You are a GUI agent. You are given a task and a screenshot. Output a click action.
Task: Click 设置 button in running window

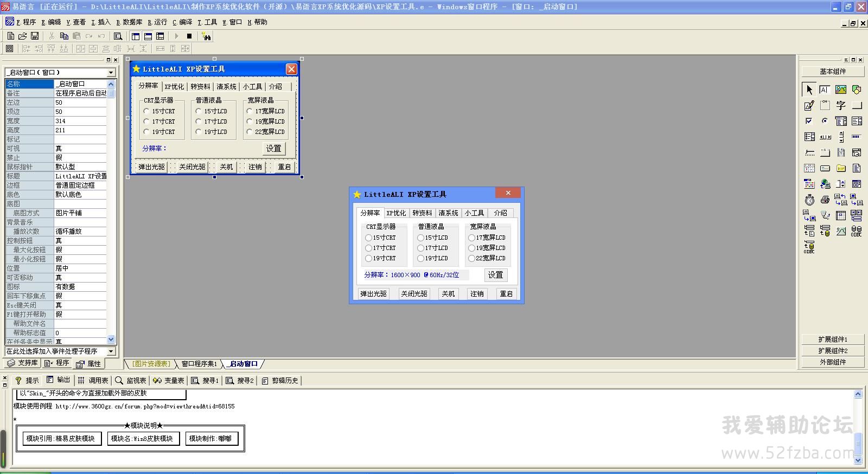(495, 275)
